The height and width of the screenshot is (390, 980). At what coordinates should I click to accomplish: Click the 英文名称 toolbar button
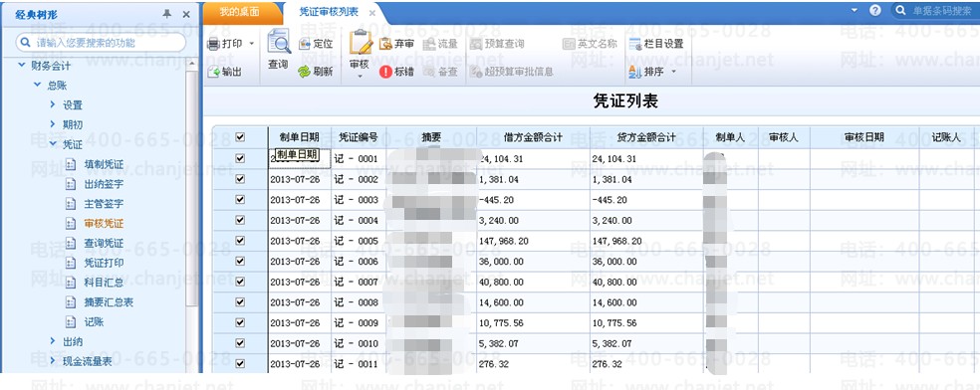(590, 44)
